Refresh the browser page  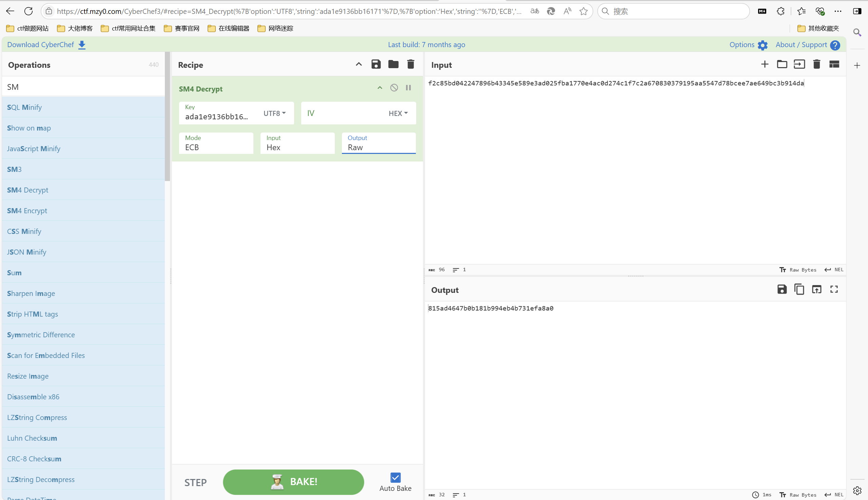click(28, 11)
